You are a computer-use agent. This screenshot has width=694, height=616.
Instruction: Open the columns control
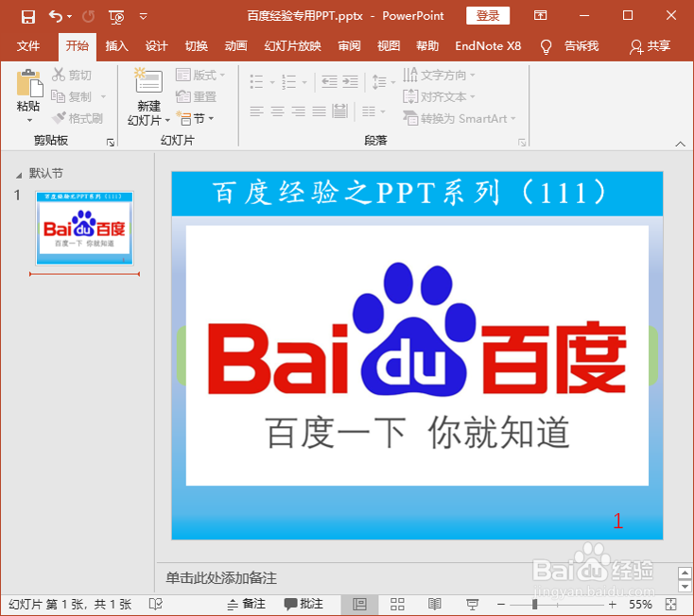tap(373, 111)
